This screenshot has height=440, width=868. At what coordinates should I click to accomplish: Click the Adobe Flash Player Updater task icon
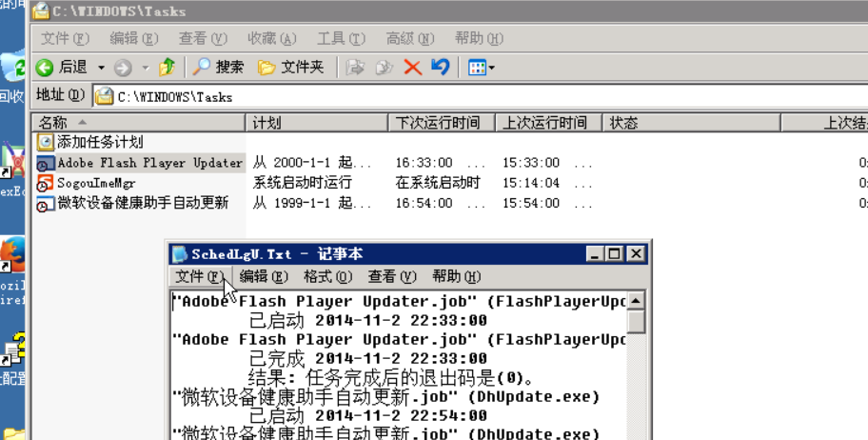[46, 163]
